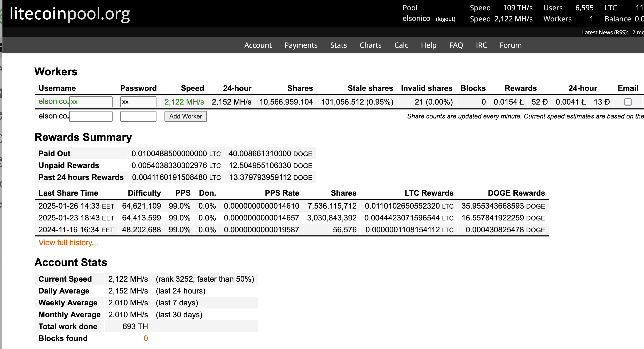
Task: Click elsonico worker username link
Action: click(x=53, y=101)
